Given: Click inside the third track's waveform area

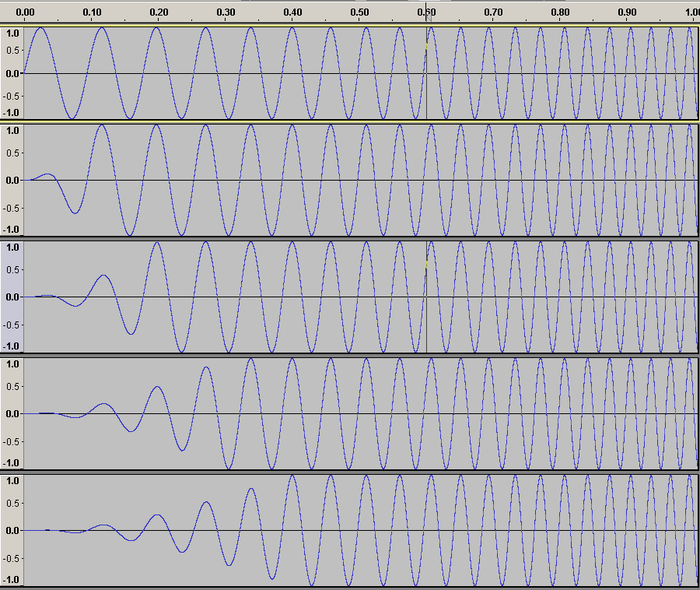Looking at the screenshot, I should pyautogui.click(x=361, y=297).
